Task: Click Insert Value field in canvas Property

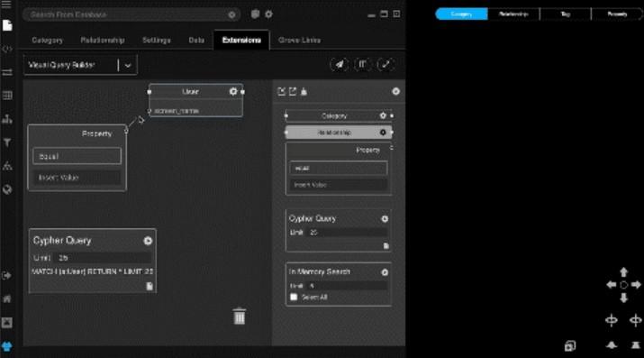Action: click(x=77, y=178)
